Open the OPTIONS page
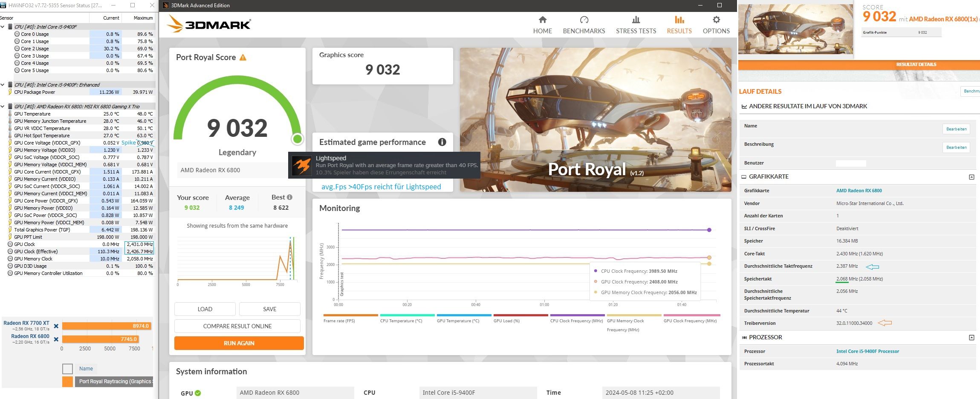Viewport: 980px width, 399px height. click(x=716, y=25)
